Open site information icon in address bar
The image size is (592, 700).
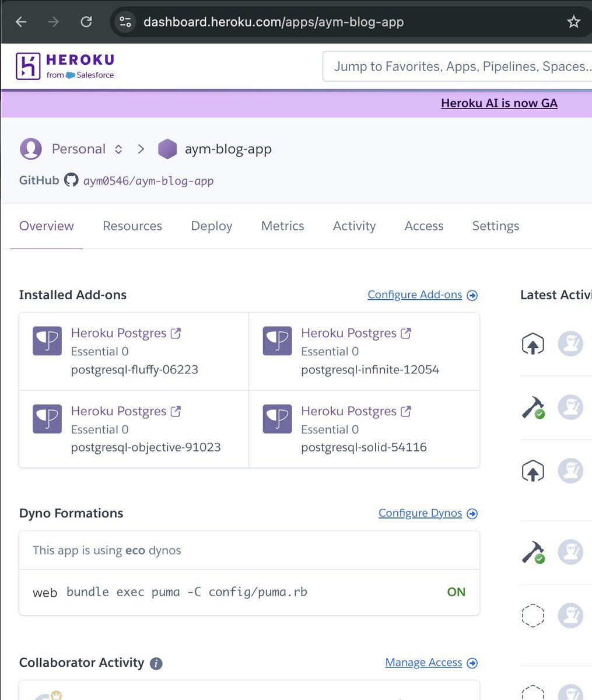[x=125, y=22]
